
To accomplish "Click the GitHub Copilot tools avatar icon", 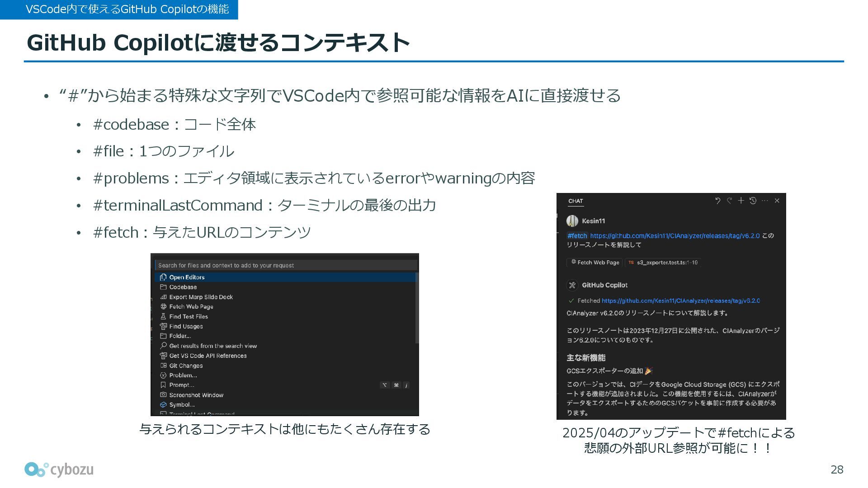I will coord(572,285).
